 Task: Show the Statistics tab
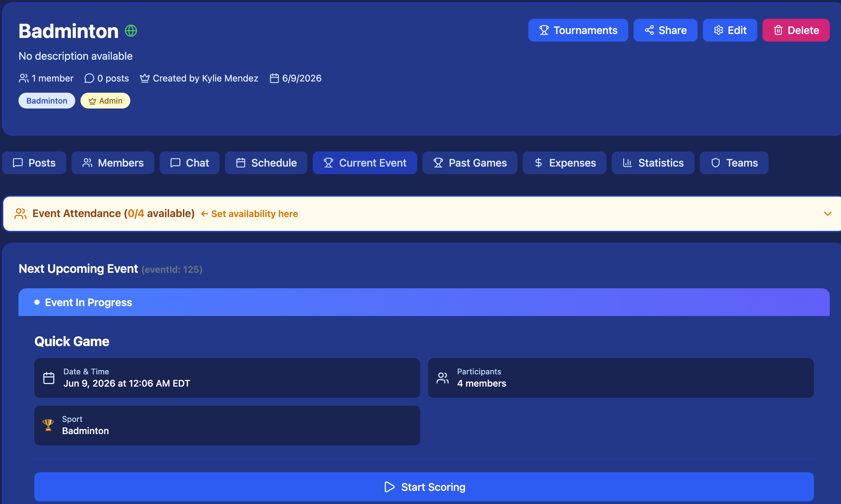(x=653, y=163)
